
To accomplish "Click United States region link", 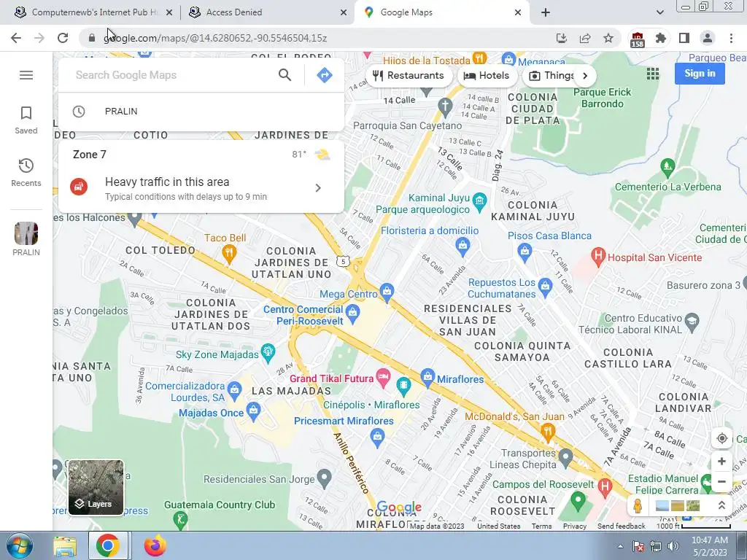I will (498, 526).
